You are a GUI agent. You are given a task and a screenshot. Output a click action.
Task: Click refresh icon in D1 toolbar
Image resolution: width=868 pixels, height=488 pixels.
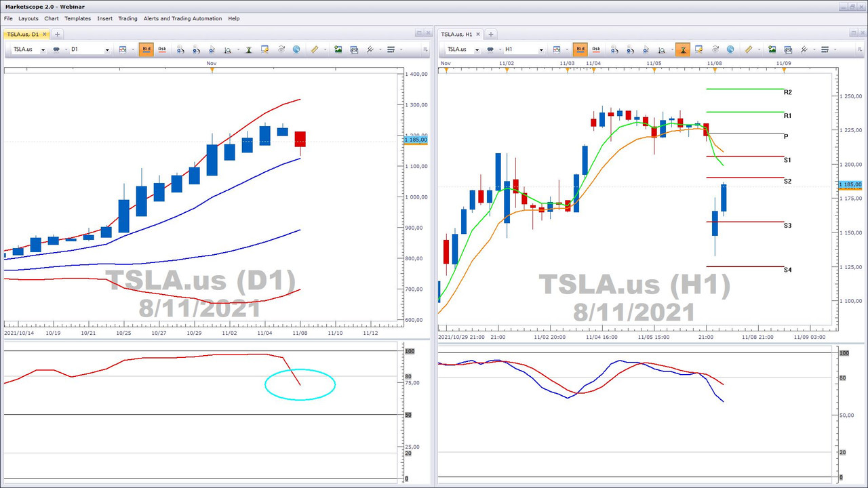281,49
